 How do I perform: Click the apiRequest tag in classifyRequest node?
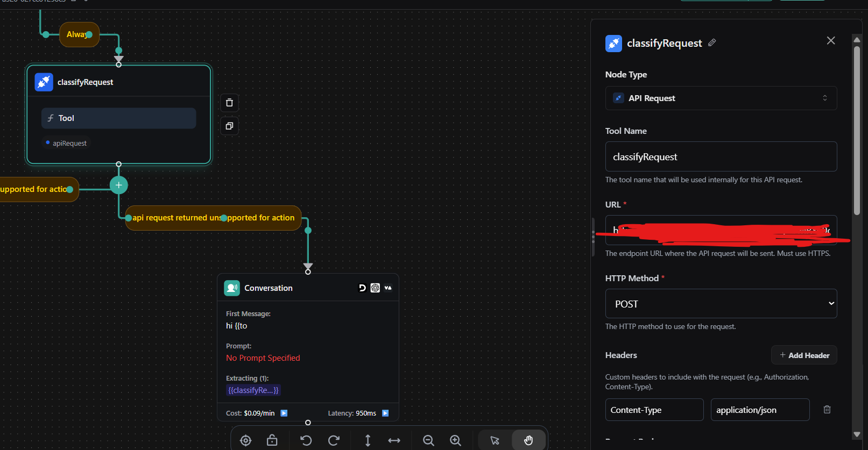point(66,144)
